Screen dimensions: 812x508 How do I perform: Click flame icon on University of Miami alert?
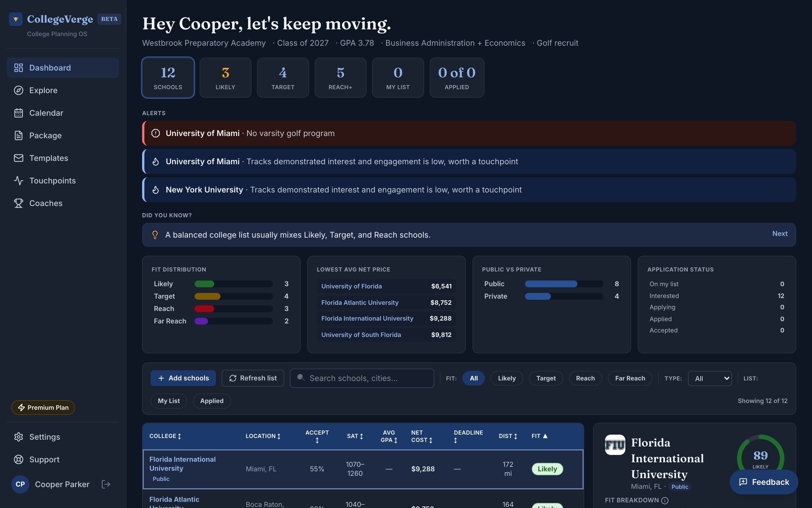click(x=156, y=162)
